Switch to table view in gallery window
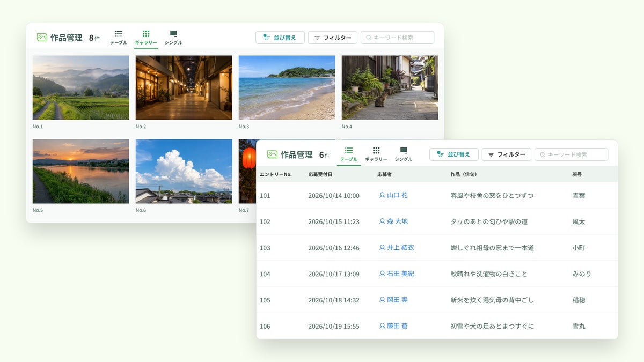The height and width of the screenshot is (362, 644). point(119,38)
